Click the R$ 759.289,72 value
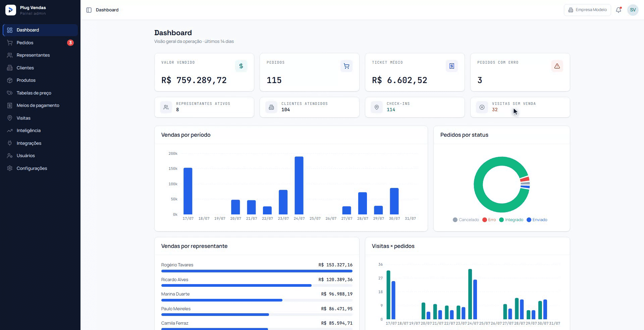Image resolution: width=644 pixels, height=330 pixels. [194, 80]
